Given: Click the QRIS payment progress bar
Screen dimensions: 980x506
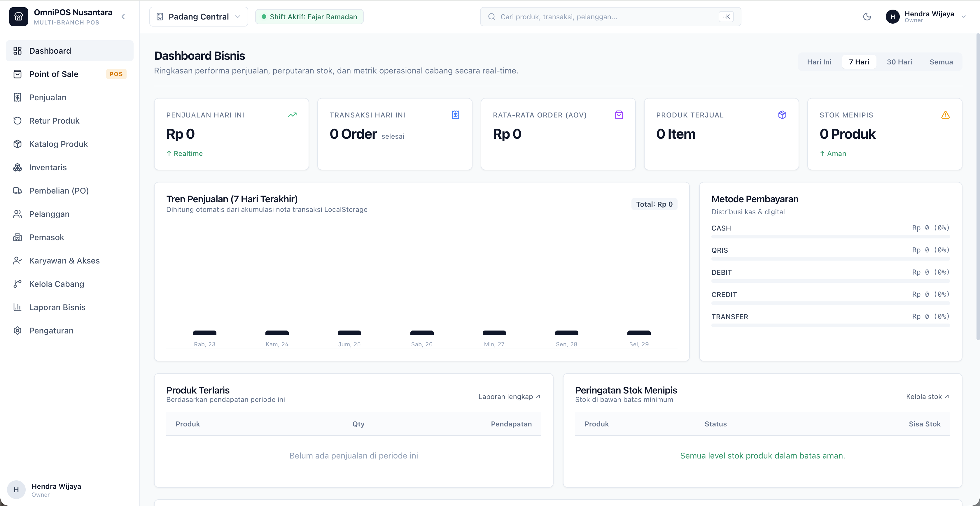Looking at the screenshot, I should point(830,259).
